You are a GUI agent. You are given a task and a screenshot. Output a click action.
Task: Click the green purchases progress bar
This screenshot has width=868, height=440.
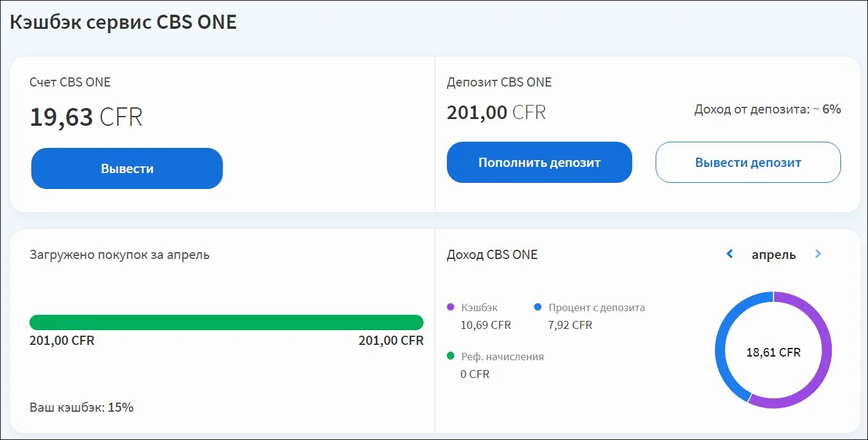(x=226, y=322)
